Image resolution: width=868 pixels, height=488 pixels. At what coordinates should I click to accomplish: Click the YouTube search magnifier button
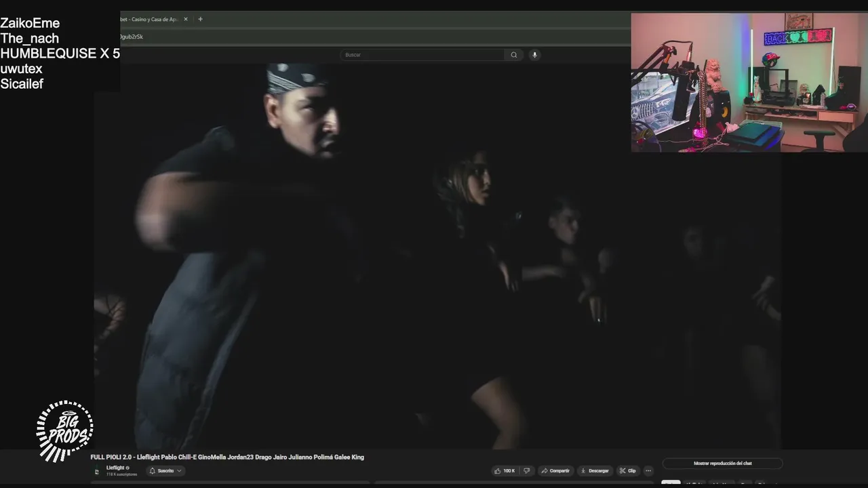[514, 55]
